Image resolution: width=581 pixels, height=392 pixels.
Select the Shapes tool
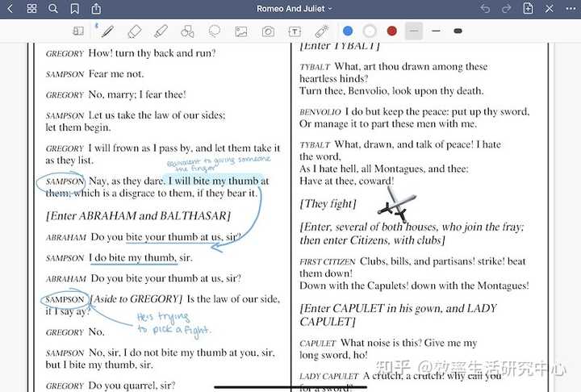187,31
